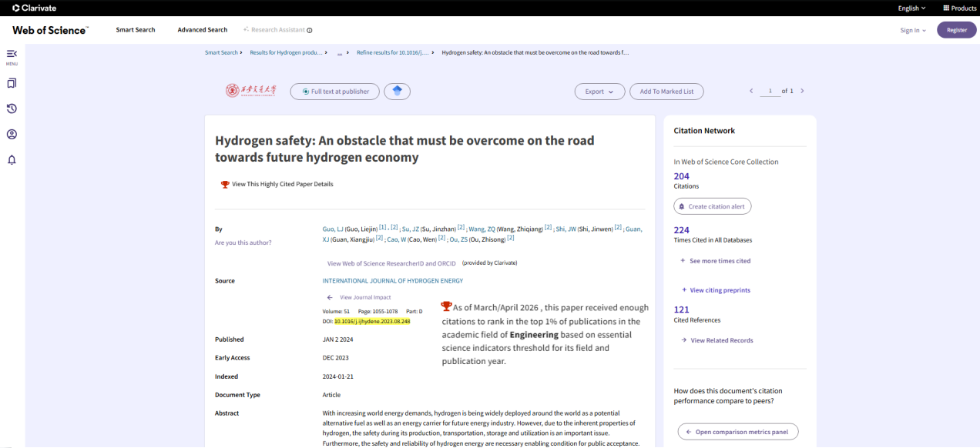Click the Highly Cited Paper trophy icon

click(225, 184)
